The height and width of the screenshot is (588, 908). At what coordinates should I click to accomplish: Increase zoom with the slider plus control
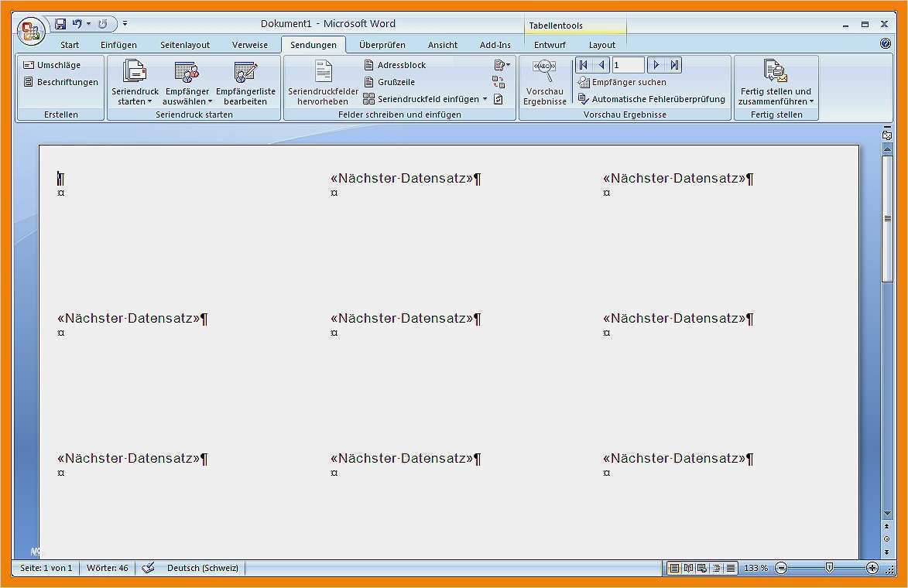[872, 566]
